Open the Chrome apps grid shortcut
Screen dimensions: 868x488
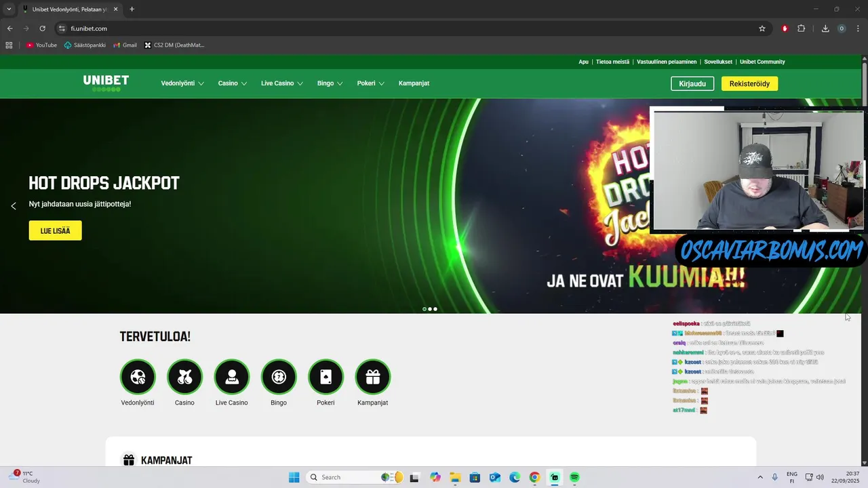[9, 45]
